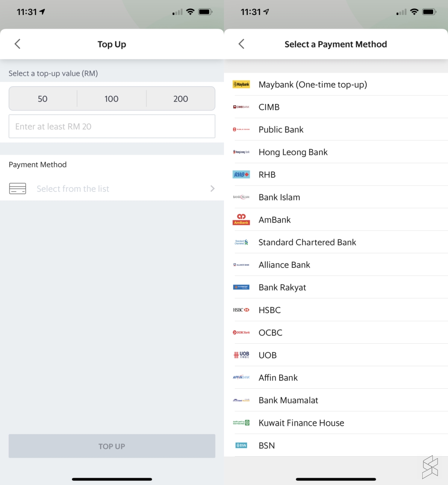Go back from the Top Up screen
448x485 pixels.
pos(18,44)
